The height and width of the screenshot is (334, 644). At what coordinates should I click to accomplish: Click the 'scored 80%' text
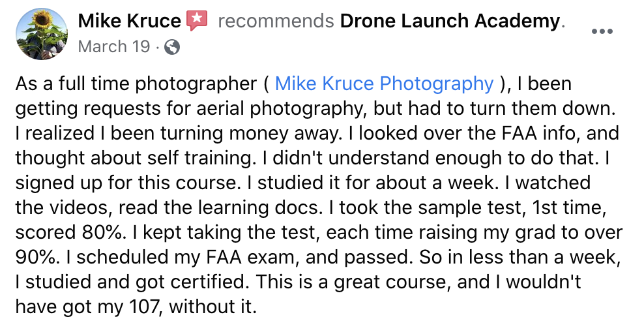click(68, 232)
